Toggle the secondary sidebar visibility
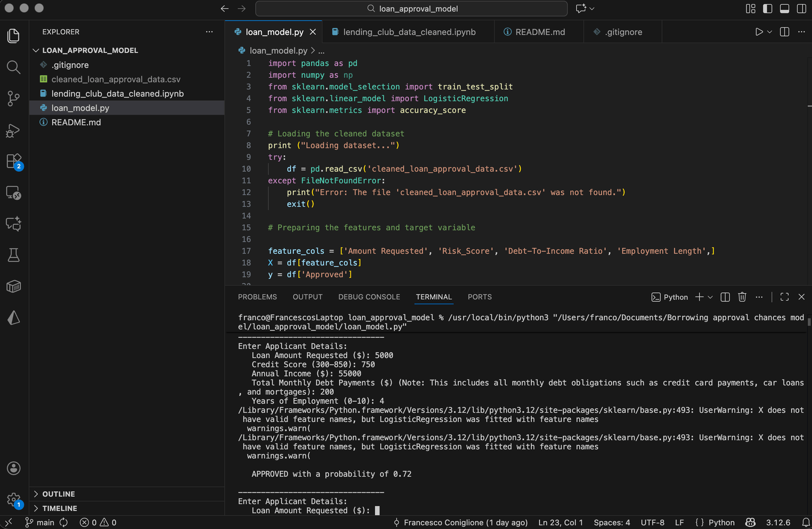Viewport: 812px width, 529px height. pos(801,8)
